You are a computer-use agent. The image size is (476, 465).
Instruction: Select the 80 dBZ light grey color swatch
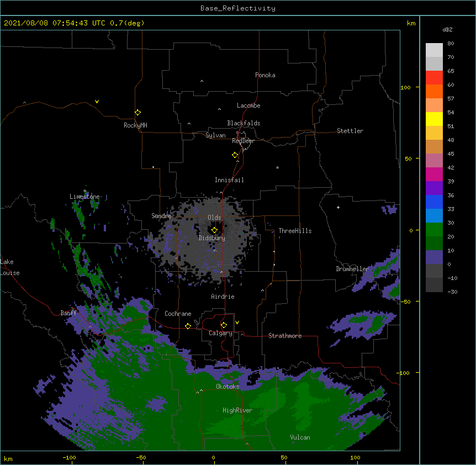pyautogui.click(x=434, y=50)
